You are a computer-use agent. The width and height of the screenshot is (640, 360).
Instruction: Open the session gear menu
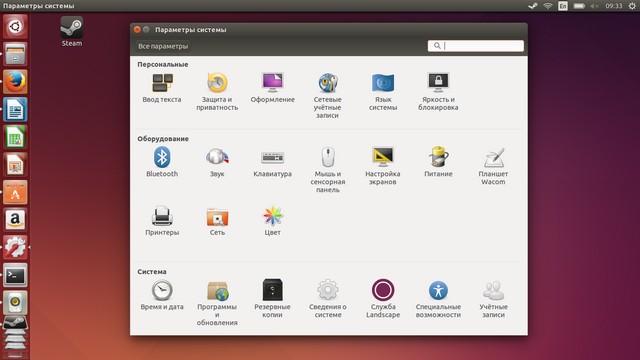(632, 6)
